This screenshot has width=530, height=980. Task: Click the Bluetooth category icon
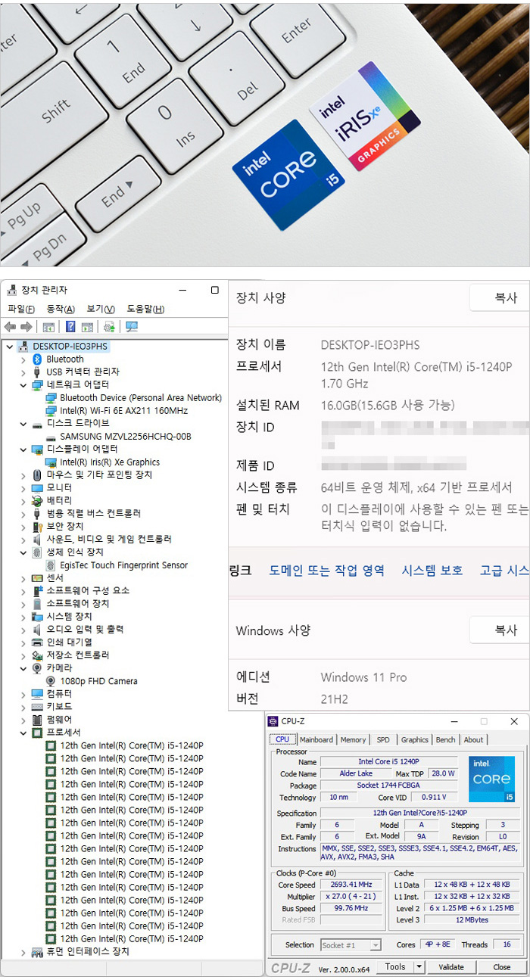click(37, 359)
